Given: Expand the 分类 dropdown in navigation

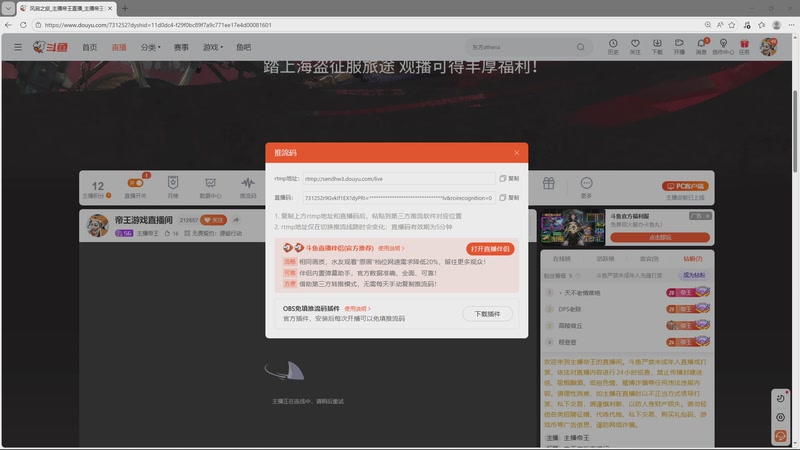Looking at the screenshot, I should point(151,47).
